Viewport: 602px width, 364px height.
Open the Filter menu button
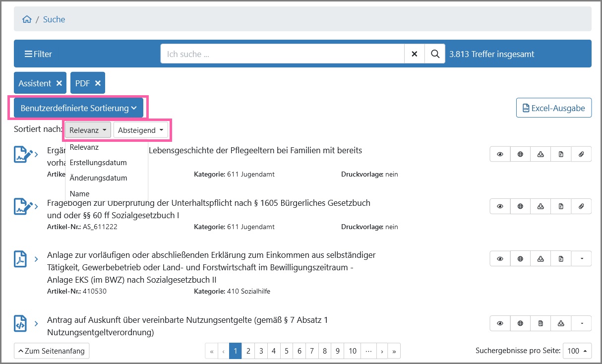pyautogui.click(x=38, y=54)
